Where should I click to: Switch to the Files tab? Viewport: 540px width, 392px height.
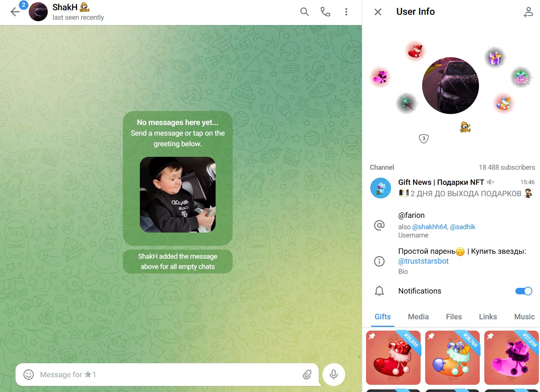pos(454,317)
